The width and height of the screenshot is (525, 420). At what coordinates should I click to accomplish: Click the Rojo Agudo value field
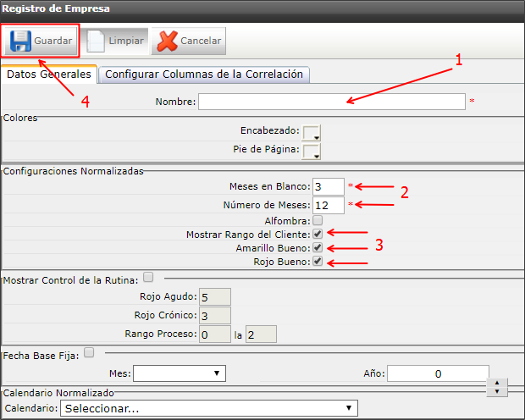pos(215,296)
